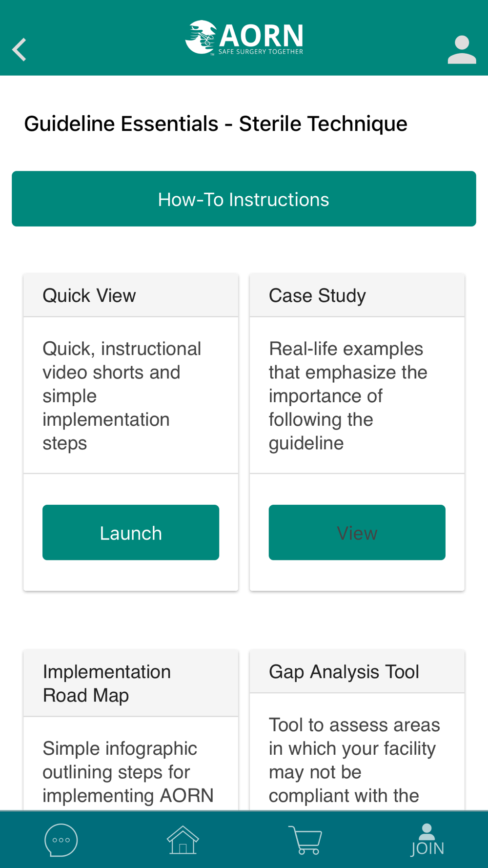This screenshot has width=488, height=868.
Task: Tap the back arrow icon
Action: (20, 50)
